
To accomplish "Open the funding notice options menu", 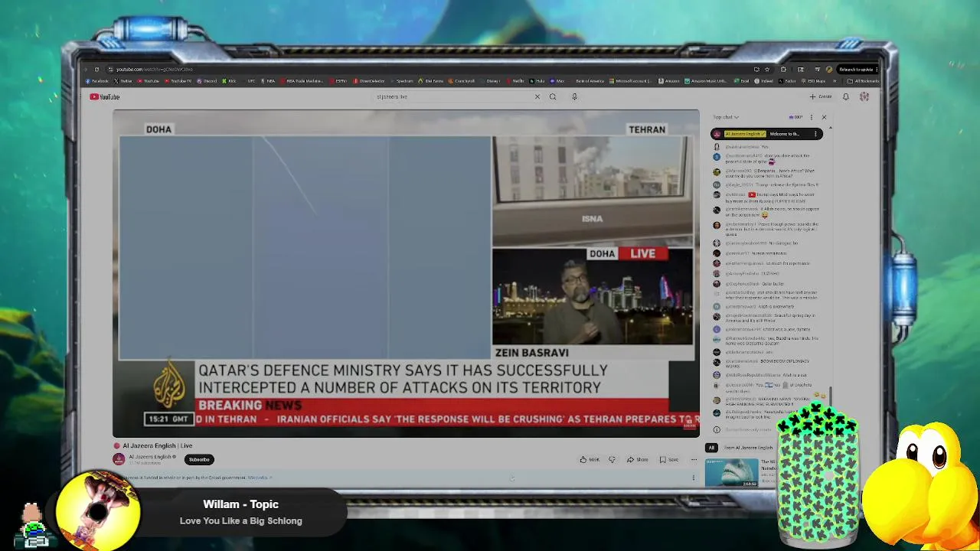I will (x=694, y=478).
